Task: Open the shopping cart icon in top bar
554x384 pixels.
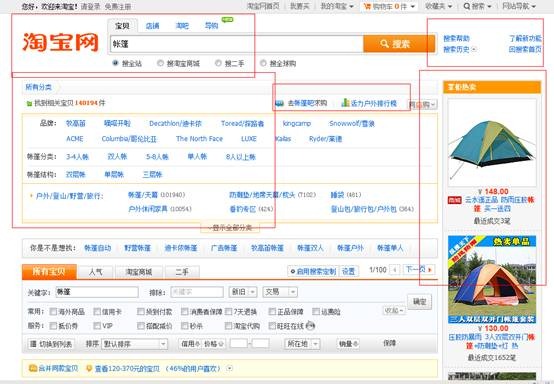Action: [367, 6]
